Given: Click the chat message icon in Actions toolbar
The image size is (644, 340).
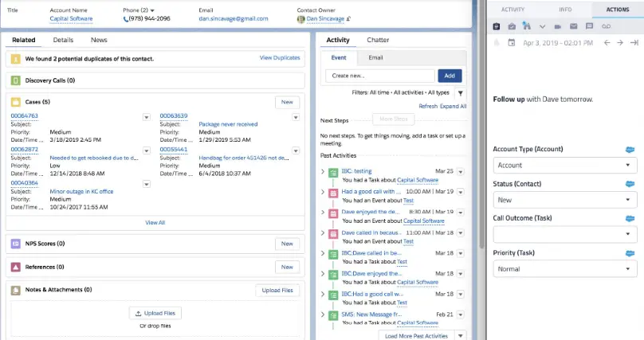Looking at the screenshot, I should [590, 26].
